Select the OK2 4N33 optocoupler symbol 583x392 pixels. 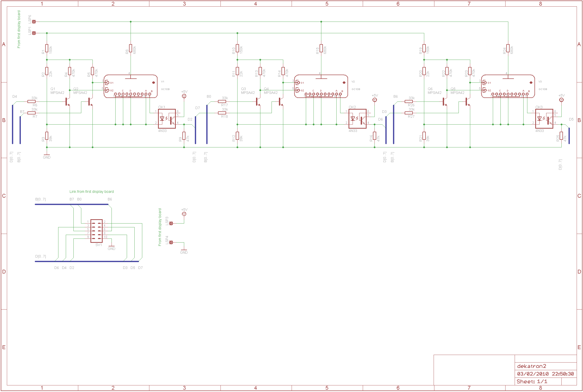357,119
